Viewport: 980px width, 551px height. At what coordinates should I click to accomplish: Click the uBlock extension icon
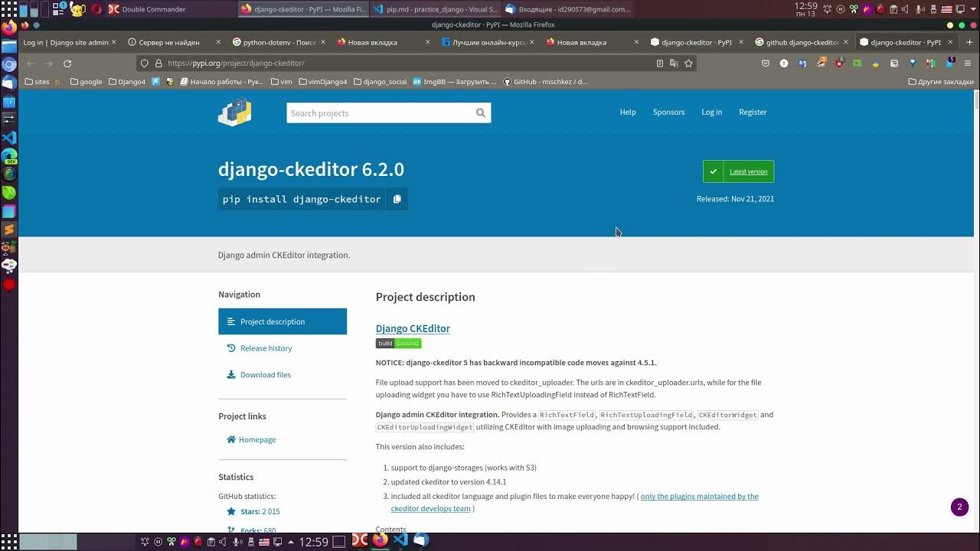point(839,64)
